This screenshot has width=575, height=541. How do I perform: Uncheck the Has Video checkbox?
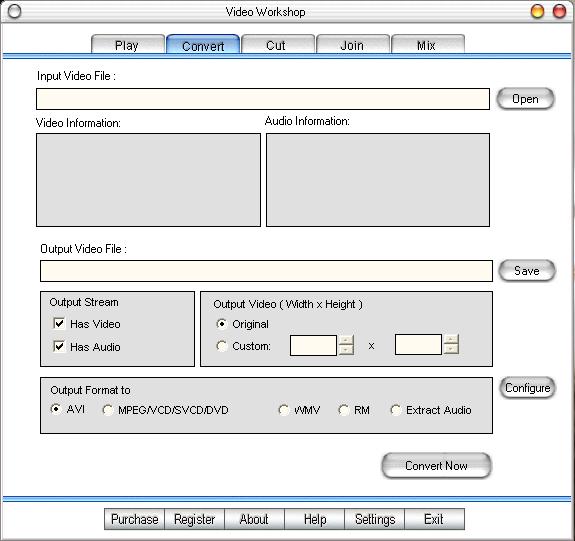coord(59,323)
